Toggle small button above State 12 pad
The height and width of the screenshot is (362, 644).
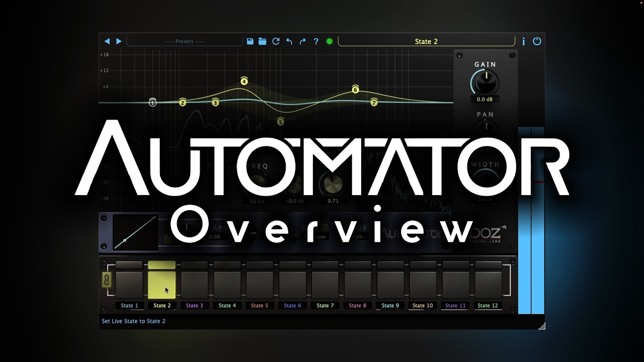489,265
